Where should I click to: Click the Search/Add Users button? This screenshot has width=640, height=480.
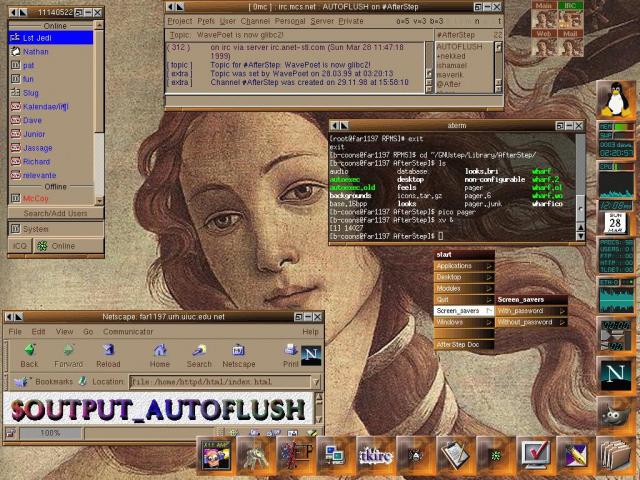coord(56,213)
